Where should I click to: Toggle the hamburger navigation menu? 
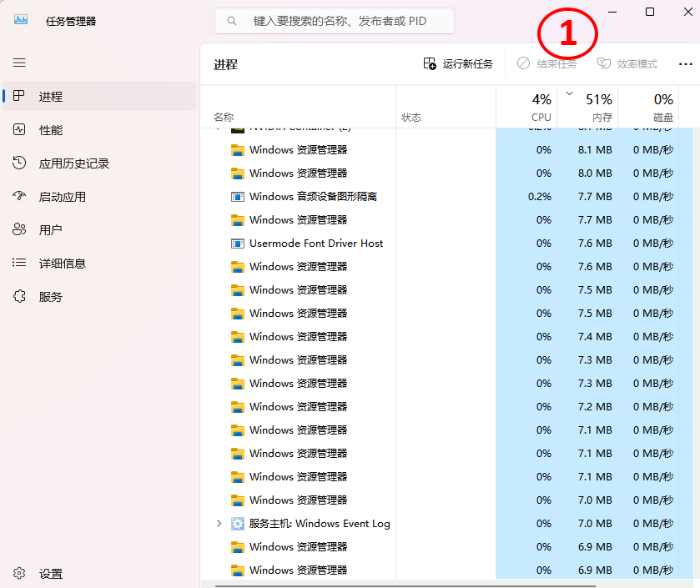point(19,63)
